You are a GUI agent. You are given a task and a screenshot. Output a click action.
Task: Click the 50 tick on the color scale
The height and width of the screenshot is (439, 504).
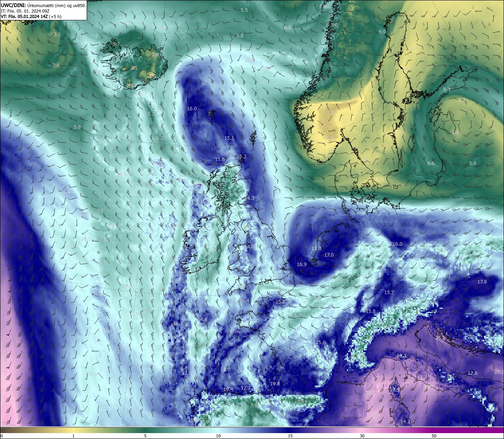point(434,436)
